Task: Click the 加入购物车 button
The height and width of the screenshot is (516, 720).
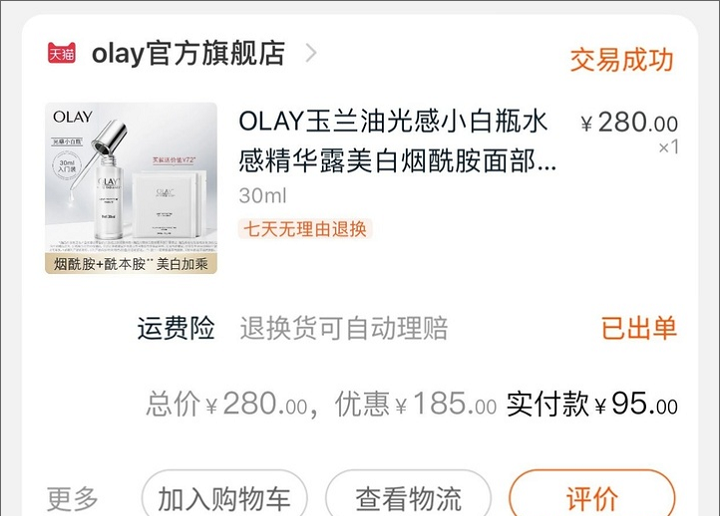Action: 224,495
